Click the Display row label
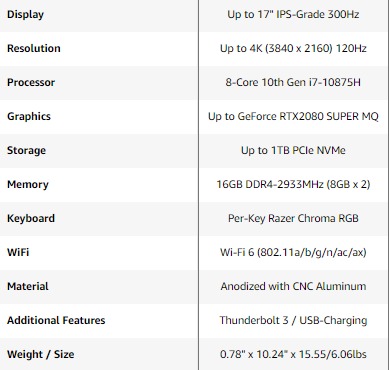 [x=25, y=15]
